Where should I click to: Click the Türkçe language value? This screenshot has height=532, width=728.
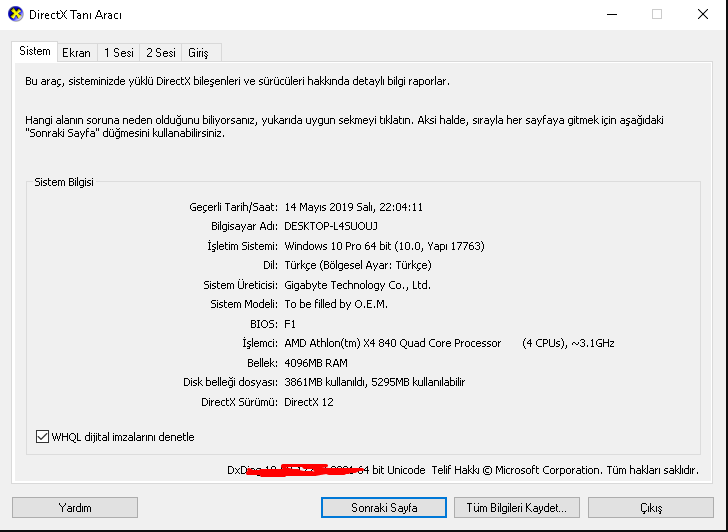coord(358,265)
